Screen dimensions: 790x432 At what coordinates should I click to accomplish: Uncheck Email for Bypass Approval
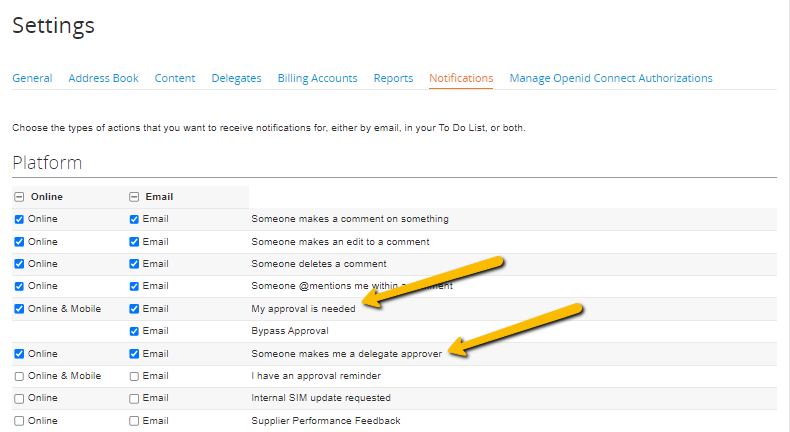point(134,331)
